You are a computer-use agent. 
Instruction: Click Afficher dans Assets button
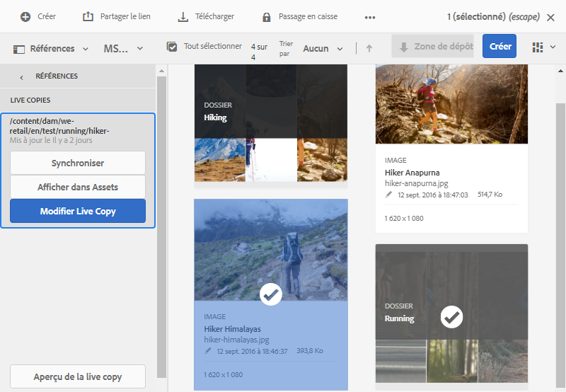point(78,187)
